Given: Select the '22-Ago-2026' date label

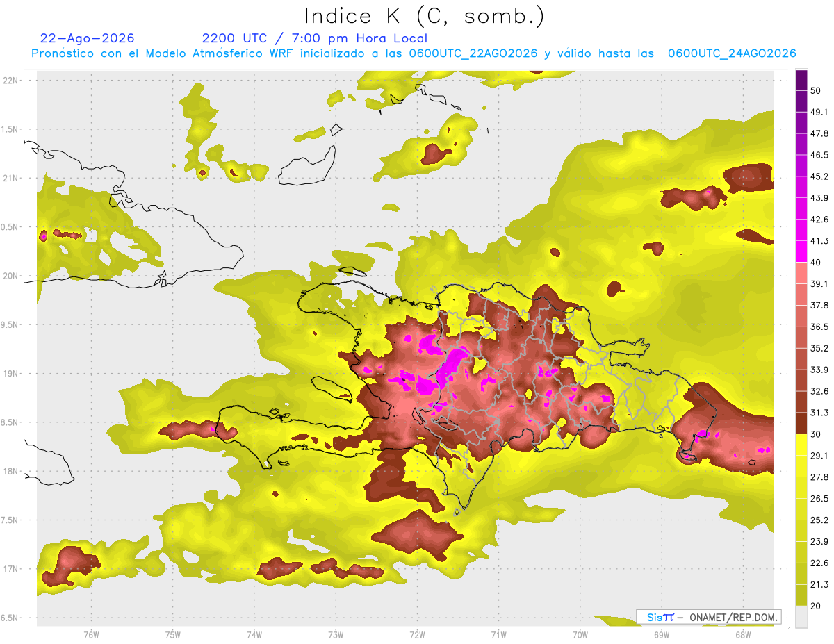Looking at the screenshot, I should click(x=88, y=38).
